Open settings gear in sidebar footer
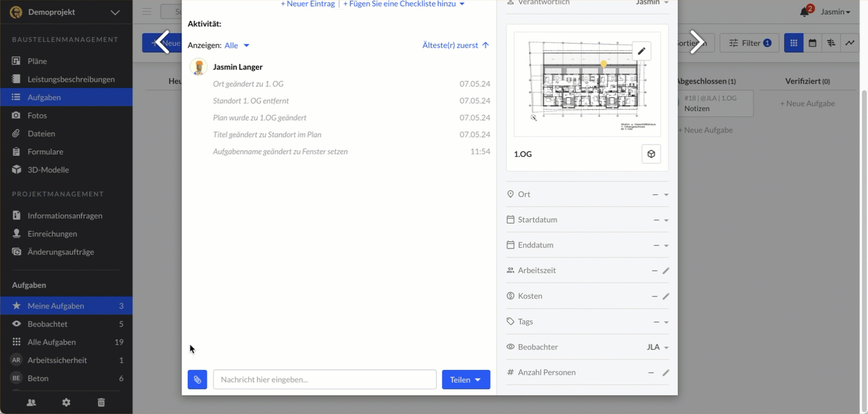Image resolution: width=868 pixels, height=414 pixels. pos(66,403)
